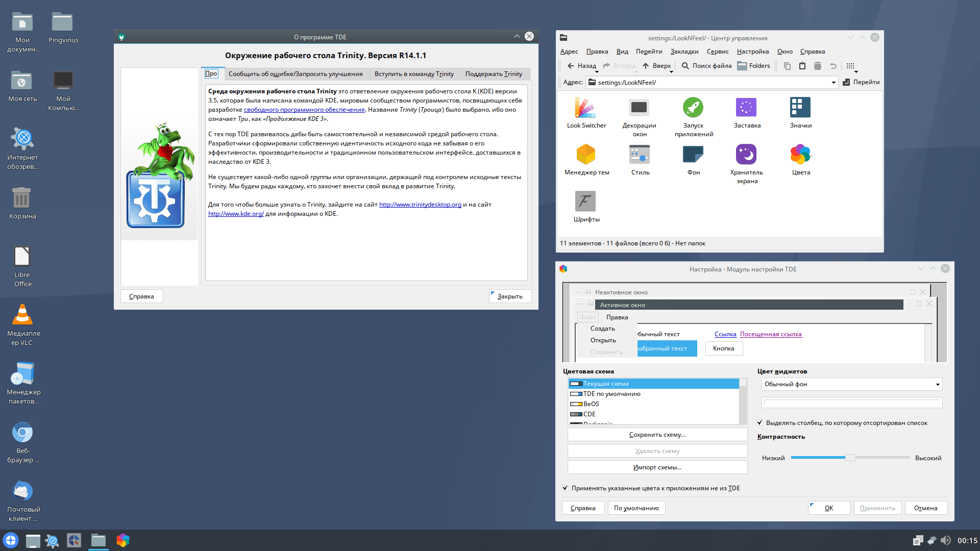Switch to Сообщить об ошибке tab
The image size is (980, 551).
[x=296, y=74]
